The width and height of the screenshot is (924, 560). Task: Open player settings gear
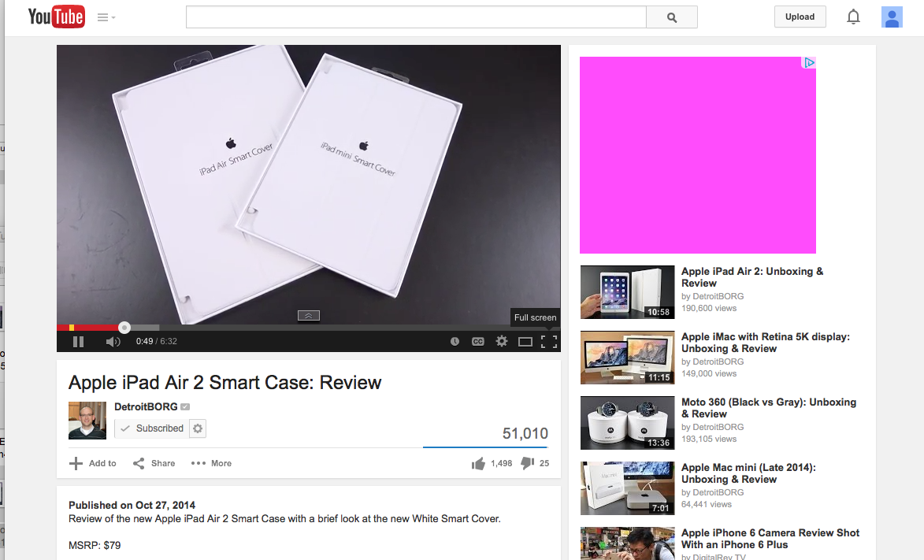click(502, 341)
